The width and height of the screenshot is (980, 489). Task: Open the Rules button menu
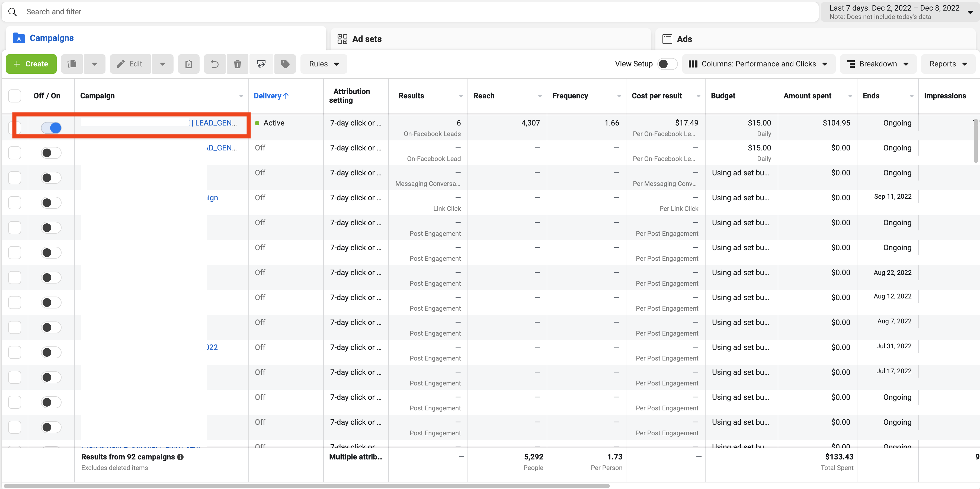tap(324, 64)
